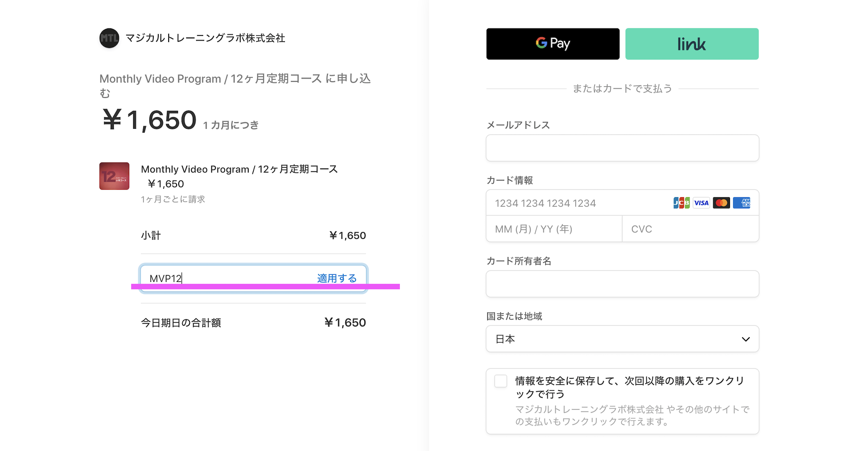Viewport: 868px width, 451px height.
Task: Click the Mastercard brand icon
Action: coord(721,203)
